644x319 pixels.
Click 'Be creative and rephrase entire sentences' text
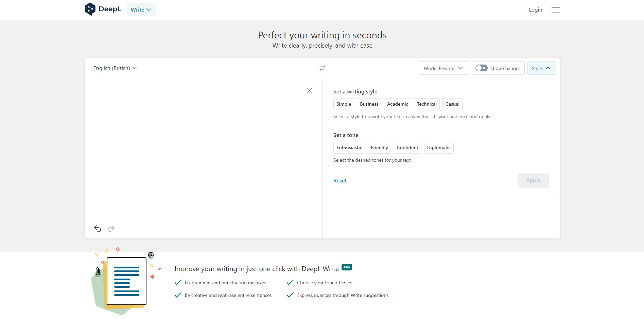[x=228, y=295]
